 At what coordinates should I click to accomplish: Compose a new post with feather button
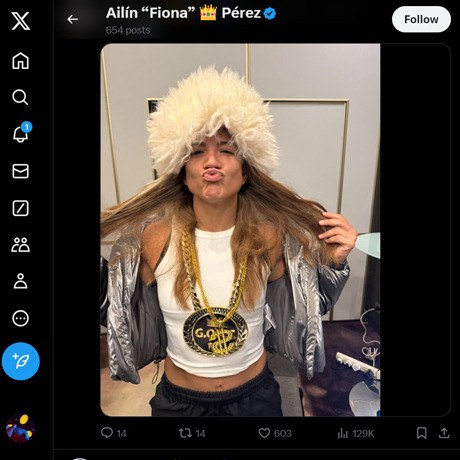tap(21, 361)
